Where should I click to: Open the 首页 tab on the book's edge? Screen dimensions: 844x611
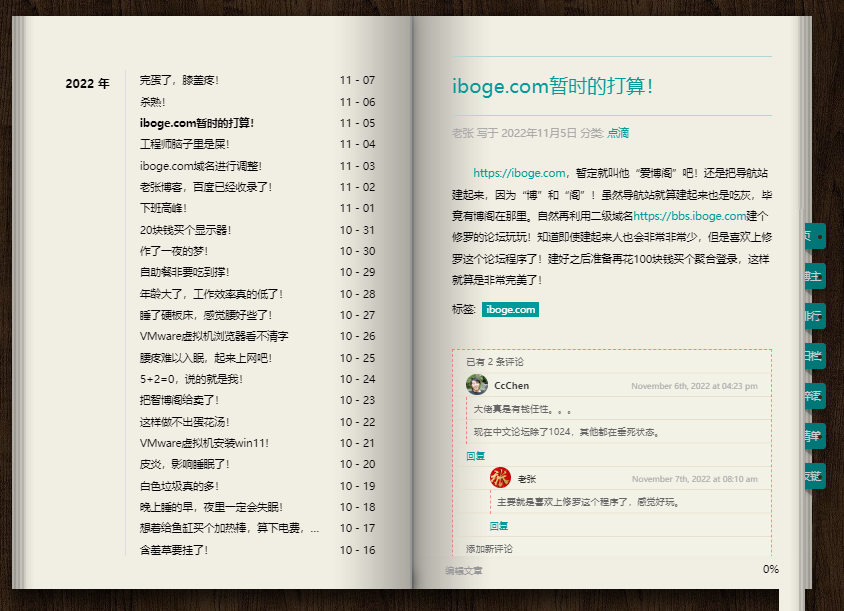(x=814, y=237)
